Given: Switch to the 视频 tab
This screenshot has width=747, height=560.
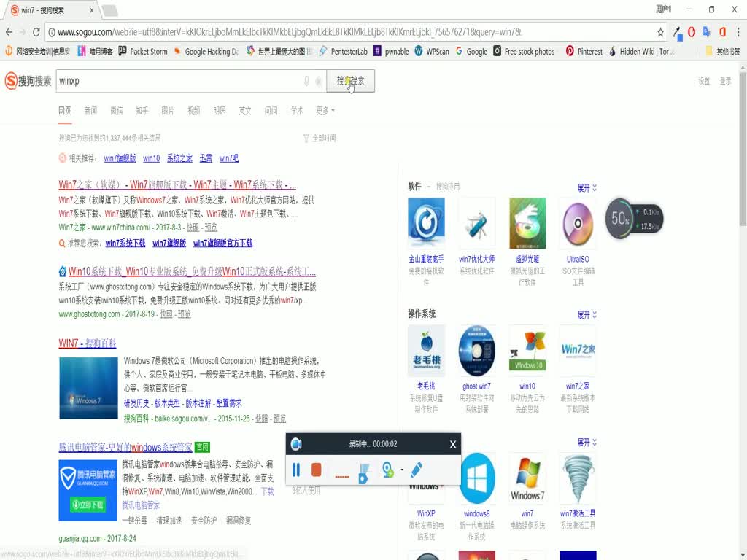Looking at the screenshot, I should coord(194,111).
